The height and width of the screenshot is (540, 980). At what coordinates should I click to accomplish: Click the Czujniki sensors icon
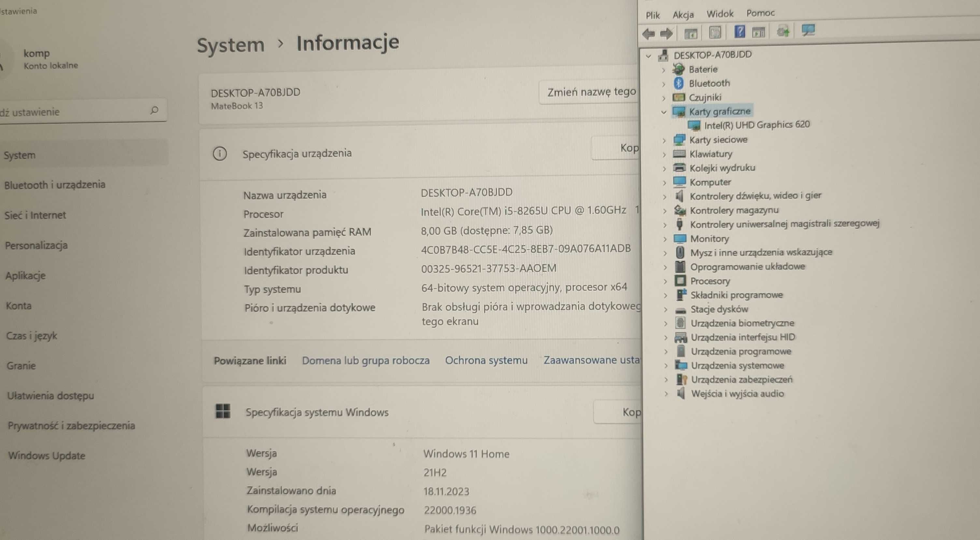click(x=679, y=98)
